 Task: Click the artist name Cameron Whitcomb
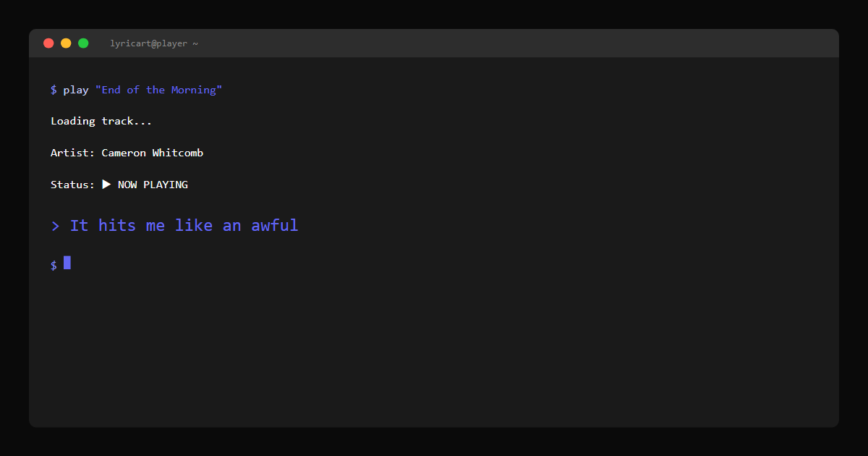(x=152, y=153)
